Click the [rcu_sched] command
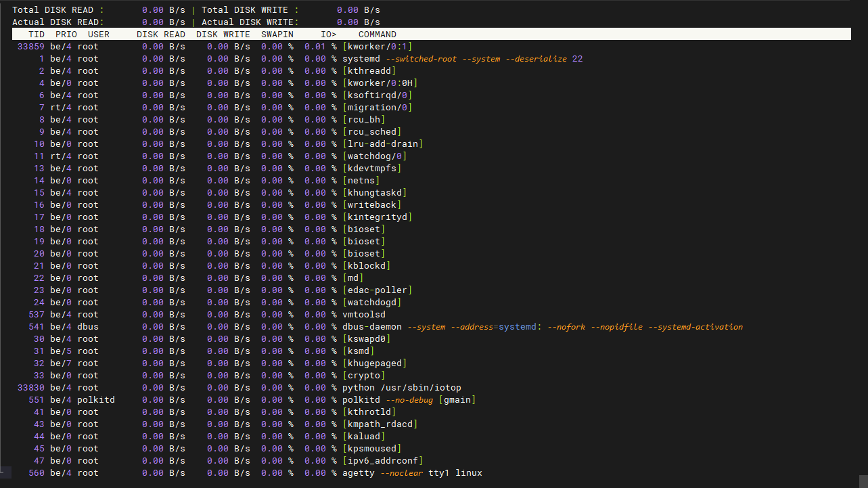Viewport: 868px width, 488px height. [372, 132]
